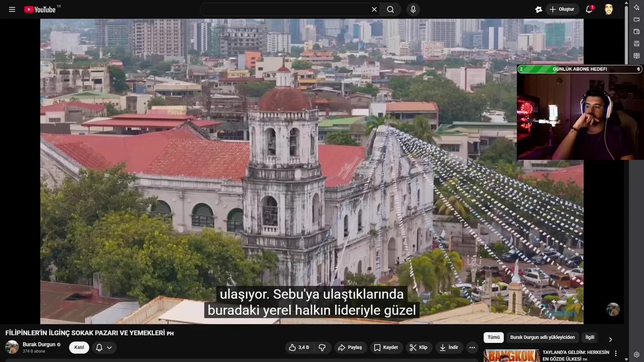Click the Klip clip button
This screenshot has height=362, width=644.
tap(419, 347)
